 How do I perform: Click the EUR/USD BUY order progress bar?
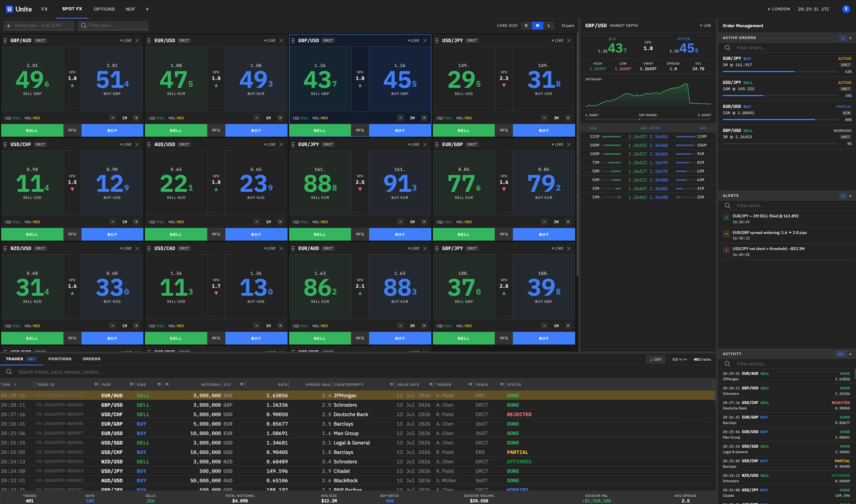pos(780,119)
